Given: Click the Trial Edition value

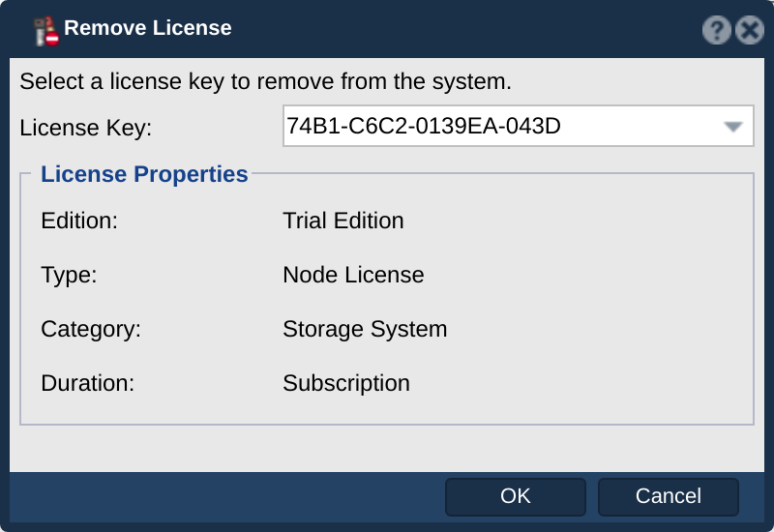Looking at the screenshot, I should (x=343, y=221).
